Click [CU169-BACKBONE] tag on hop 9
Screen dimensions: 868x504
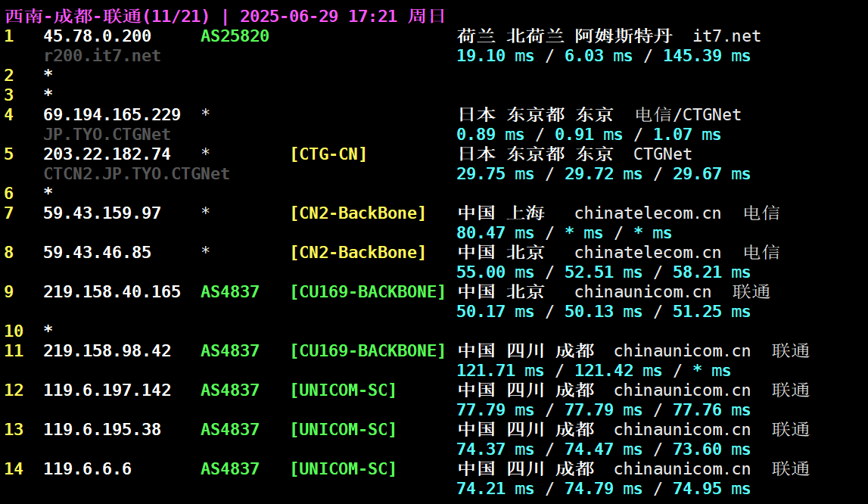[x=368, y=291]
